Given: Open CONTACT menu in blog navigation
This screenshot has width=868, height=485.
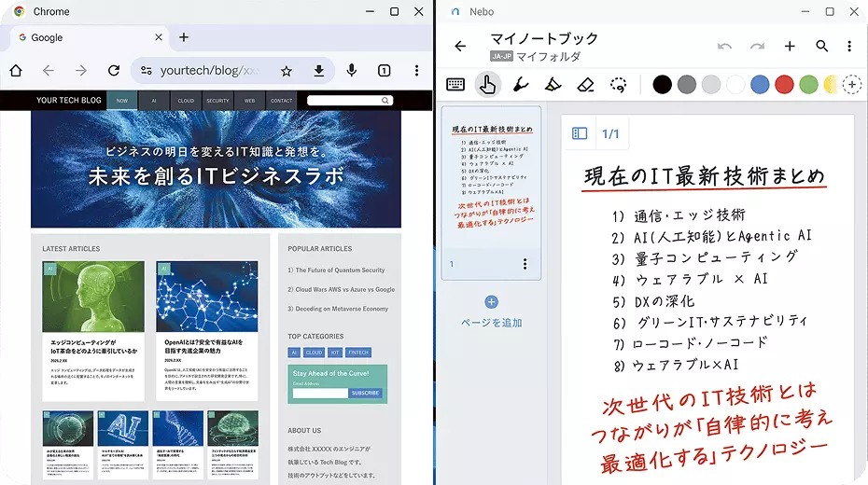Looking at the screenshot, I should [281, 101].
